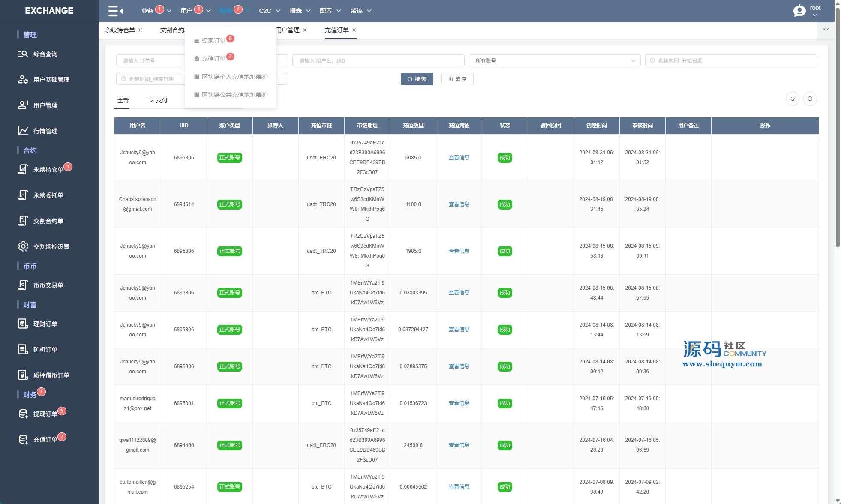Screen dimensions: 841x504
Task: Click the 搜索 button
Action: 417,79
